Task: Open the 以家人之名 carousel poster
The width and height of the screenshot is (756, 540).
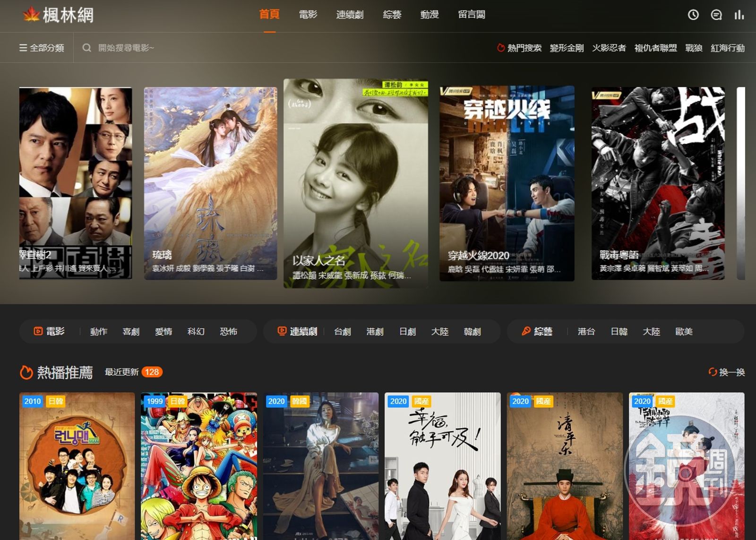Action: click(x=356, y=183)
